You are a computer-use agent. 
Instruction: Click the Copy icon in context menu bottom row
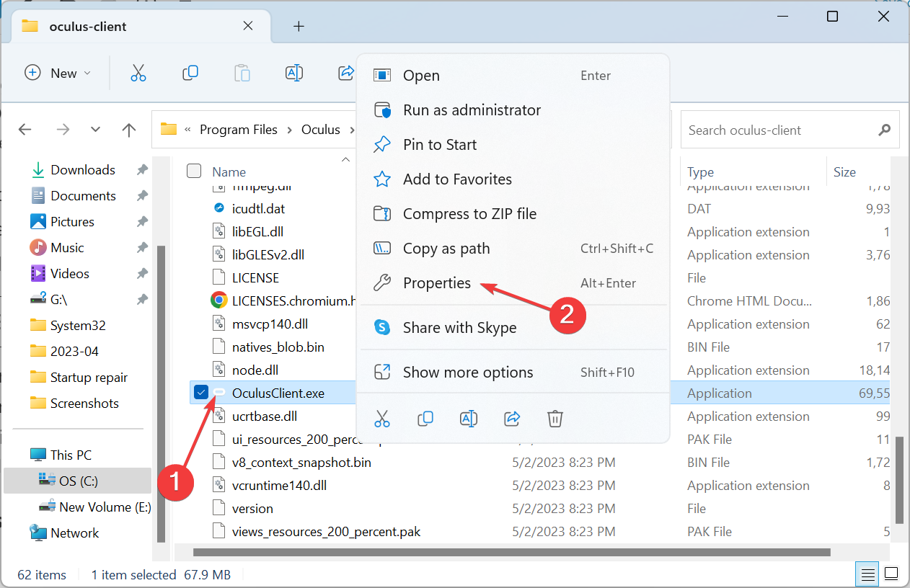click(425, 418)
